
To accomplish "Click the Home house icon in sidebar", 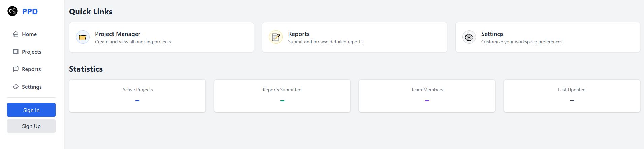I will 15,34.
